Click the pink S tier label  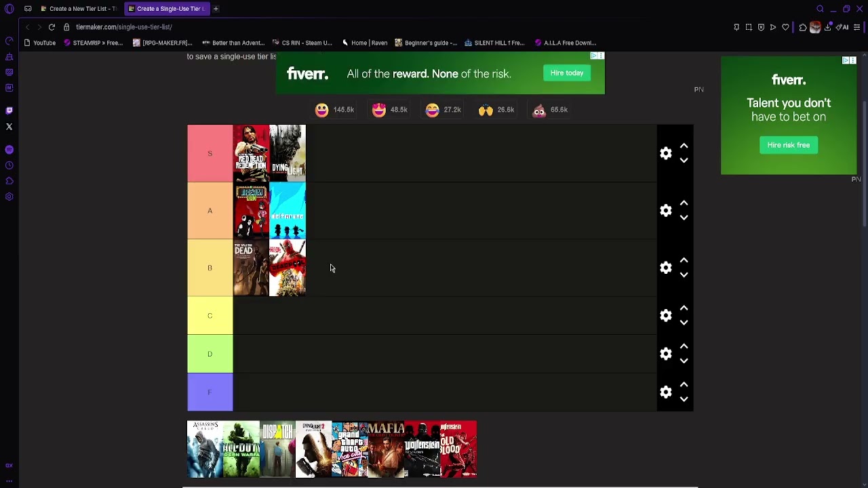click(210, 153)
